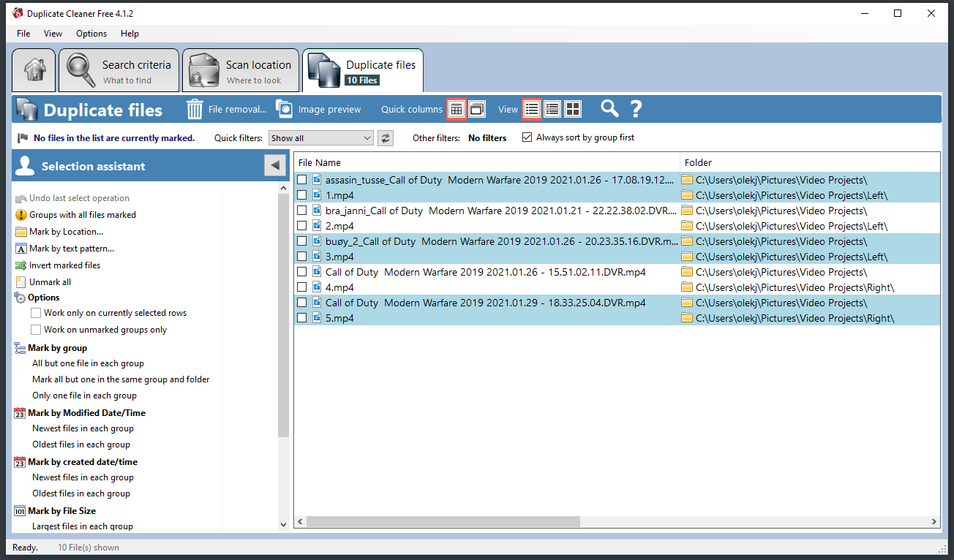Switch view to grouped list layout
954x560 pixels.
[552, 108]
